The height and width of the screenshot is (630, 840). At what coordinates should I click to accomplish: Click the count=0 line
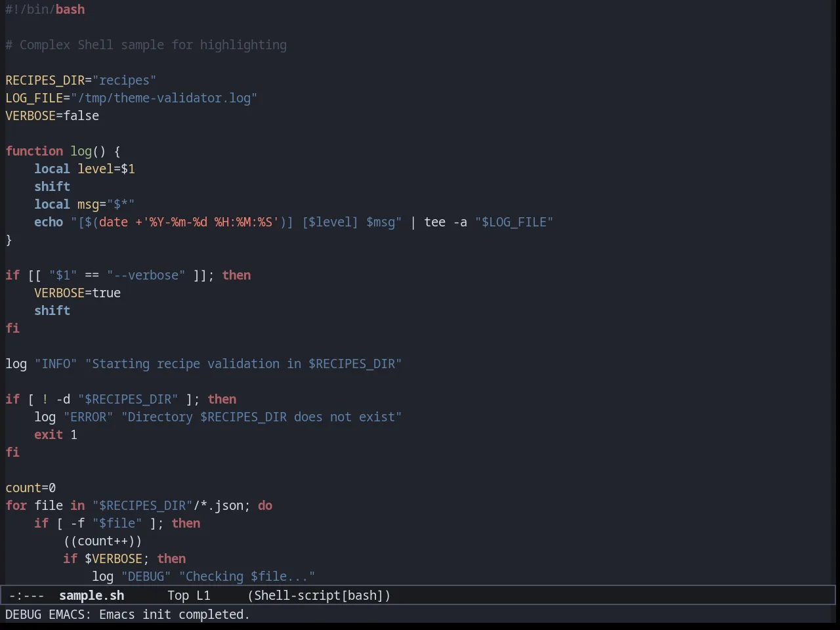[31, 488]
